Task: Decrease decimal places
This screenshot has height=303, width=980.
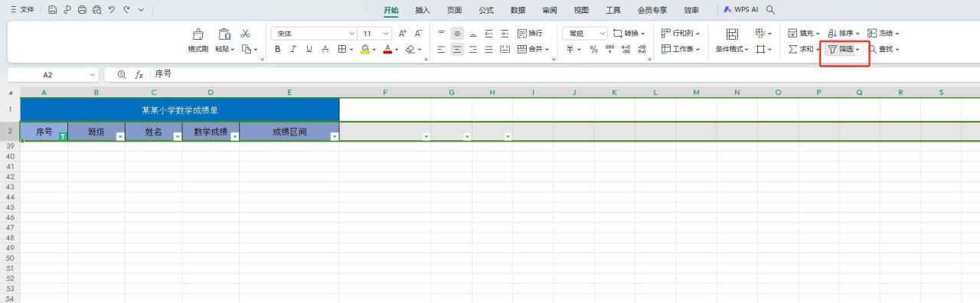Action: pos(642,49)
